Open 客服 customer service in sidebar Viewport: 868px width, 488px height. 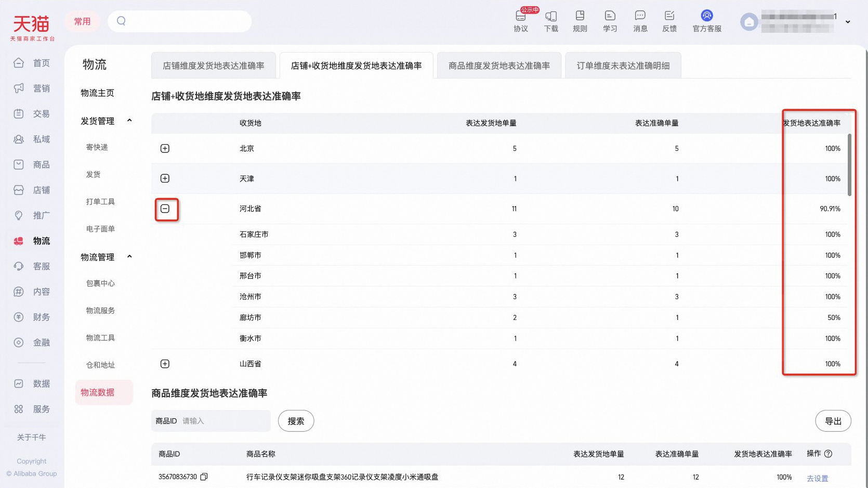pyautogui.click(x=32, y=266)
